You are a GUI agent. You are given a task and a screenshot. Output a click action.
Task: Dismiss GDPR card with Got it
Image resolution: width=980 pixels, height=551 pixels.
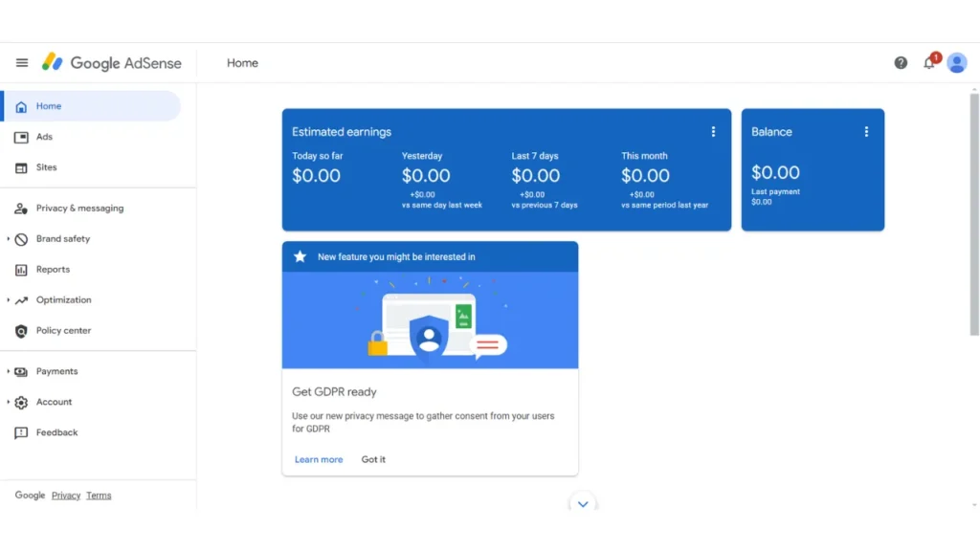[x=373, y=460]
